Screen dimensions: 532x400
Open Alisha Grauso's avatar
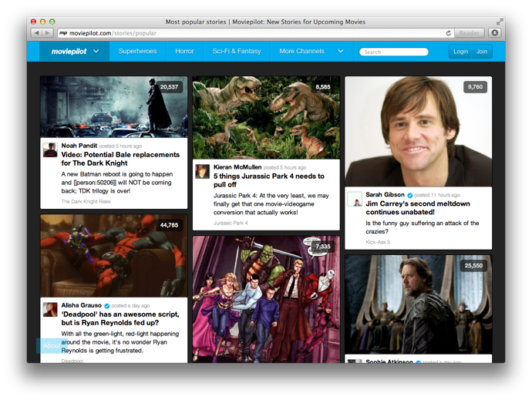tap(50, 309)
